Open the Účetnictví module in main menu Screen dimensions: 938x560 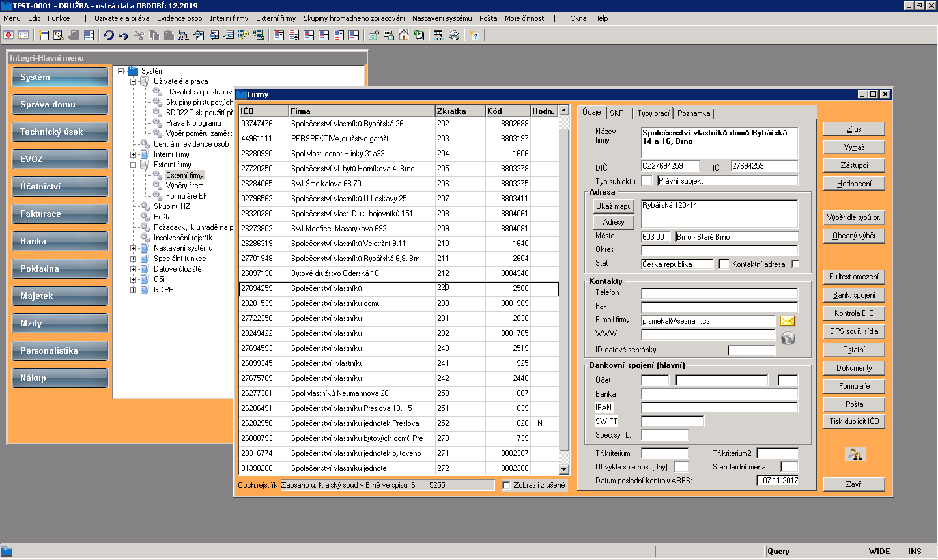[x=60, y=187]
